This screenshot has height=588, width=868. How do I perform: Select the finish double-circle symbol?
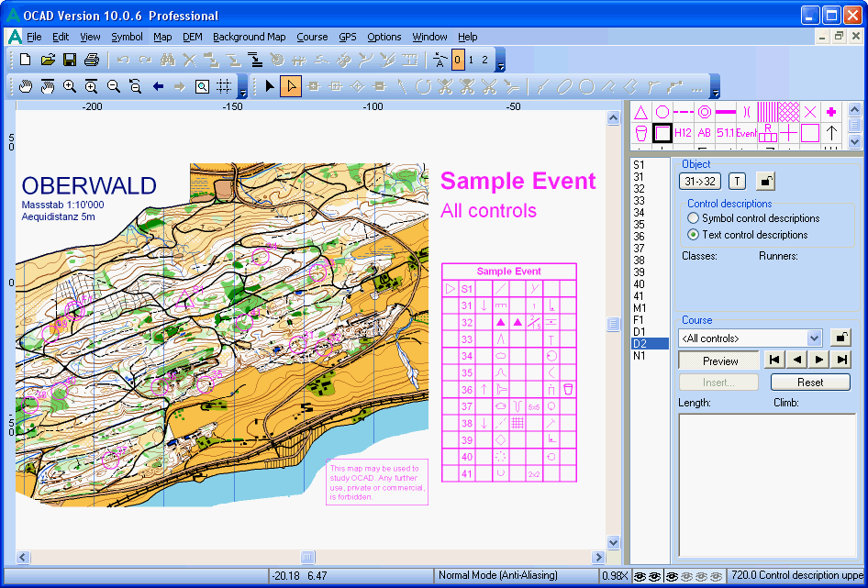pyautogui.click(x=704, y=112)
